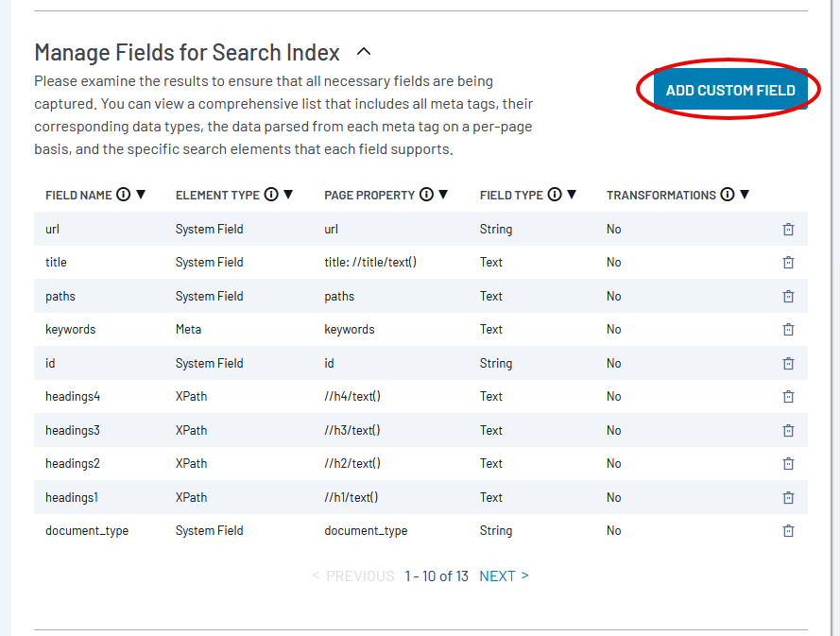Delete the headings3 field row
This screenshot has height=636, width=840.
click(x=788, y=430)
